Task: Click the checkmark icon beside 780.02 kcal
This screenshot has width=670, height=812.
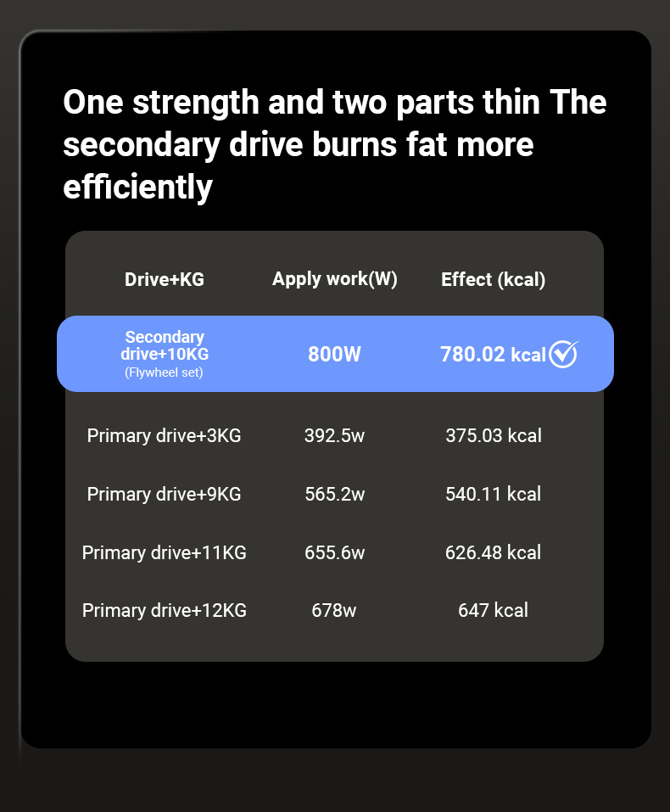Action: coord(563,354)
